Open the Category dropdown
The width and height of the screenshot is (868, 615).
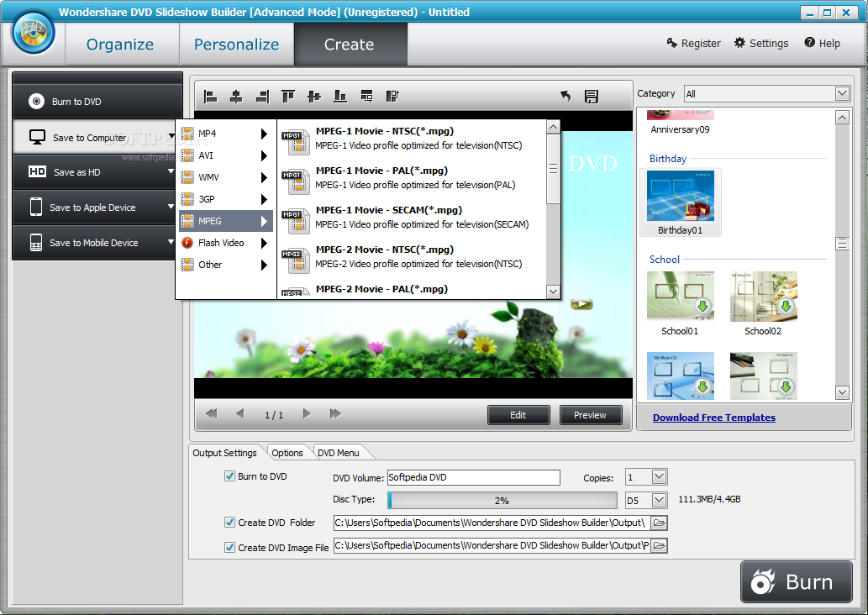point(842,93)
